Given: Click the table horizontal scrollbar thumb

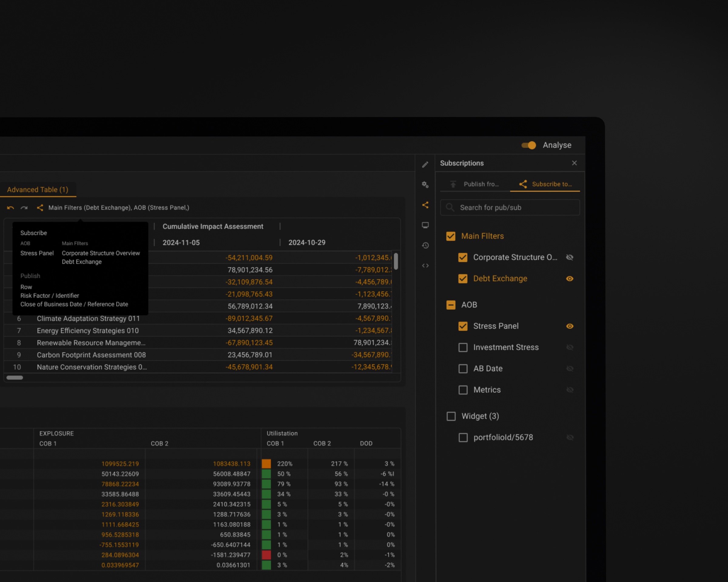Looking at the screenshot, I should tap(15, 377).
